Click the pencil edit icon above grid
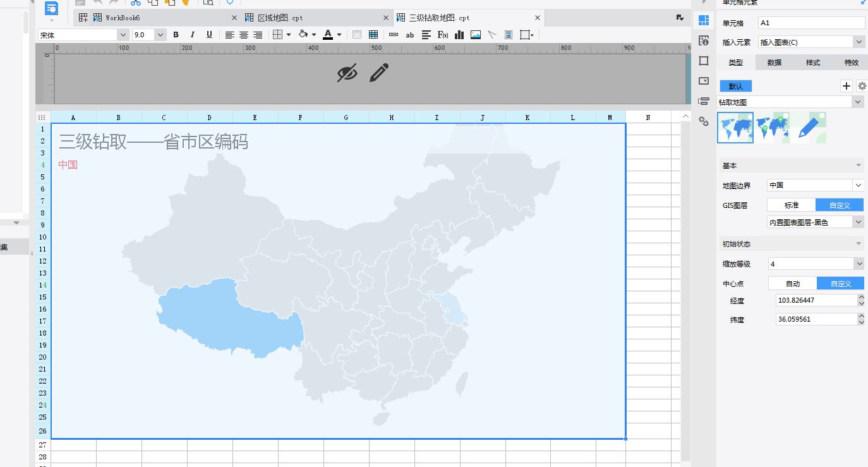868x467 pixels. [x=379, y=73]
